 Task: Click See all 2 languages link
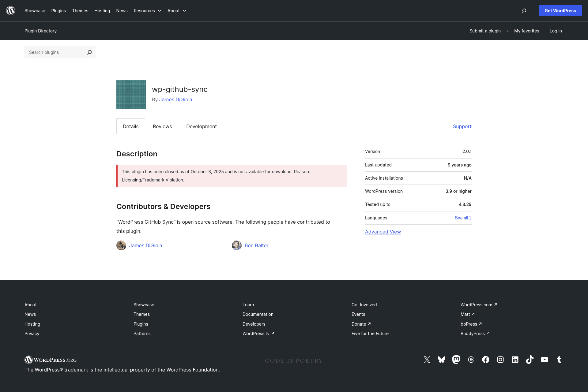[463, 218]
